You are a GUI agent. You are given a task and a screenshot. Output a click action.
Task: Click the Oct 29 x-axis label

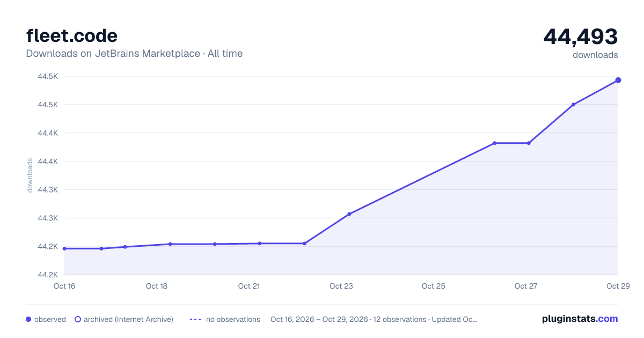click(617, 286)
